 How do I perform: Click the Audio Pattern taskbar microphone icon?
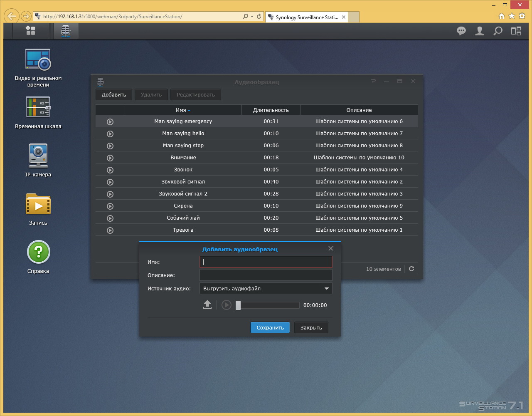coord(65,31)
